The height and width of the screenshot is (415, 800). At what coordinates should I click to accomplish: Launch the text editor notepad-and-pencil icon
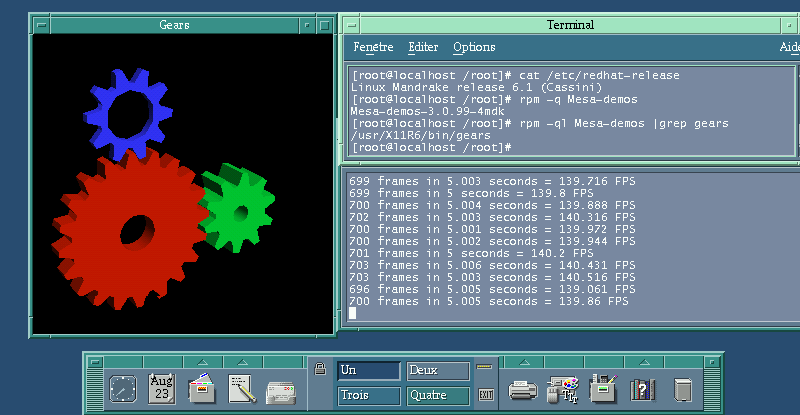coord(242,389)
